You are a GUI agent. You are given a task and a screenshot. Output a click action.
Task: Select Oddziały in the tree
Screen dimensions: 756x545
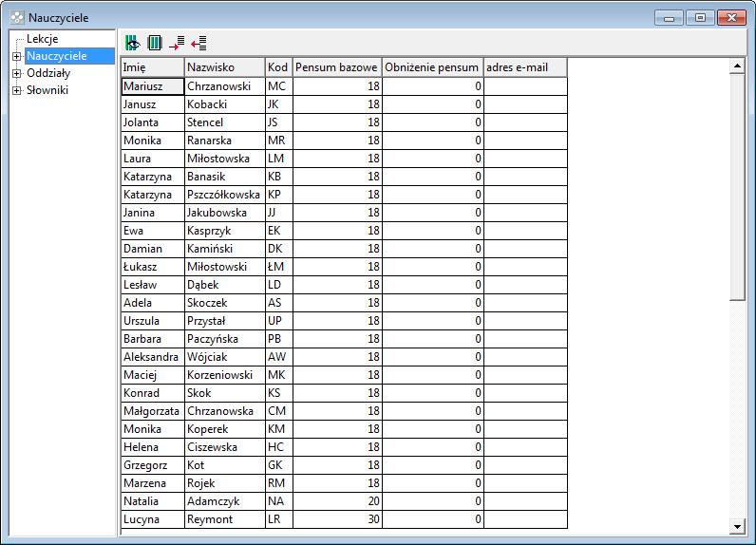(48, 73)
